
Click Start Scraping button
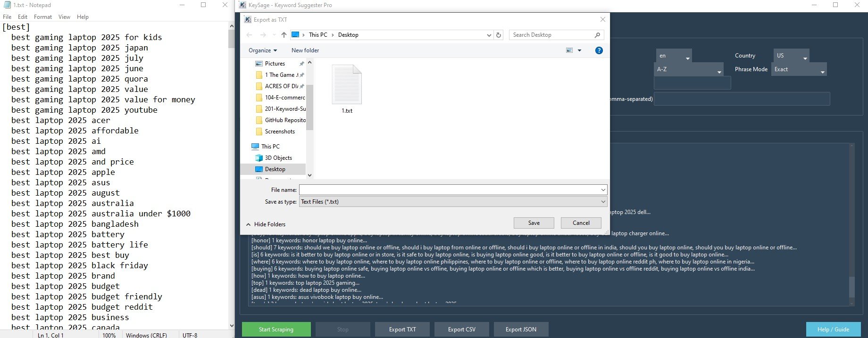[276, 330]
